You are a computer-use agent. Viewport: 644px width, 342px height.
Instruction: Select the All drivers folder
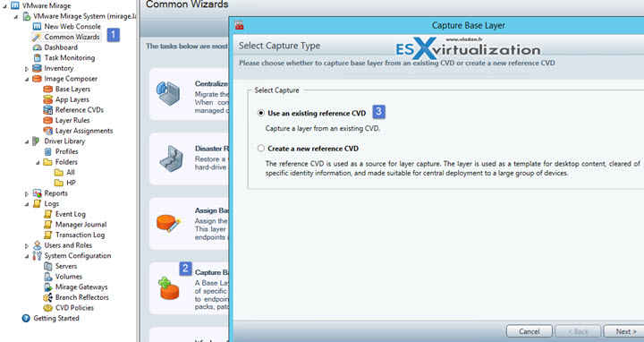point(71,172)
